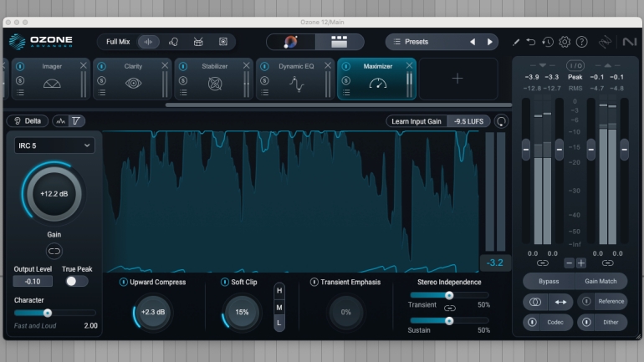
Task: Click the +12.2 dB Gain knob
Action: (x=54, y=194)
